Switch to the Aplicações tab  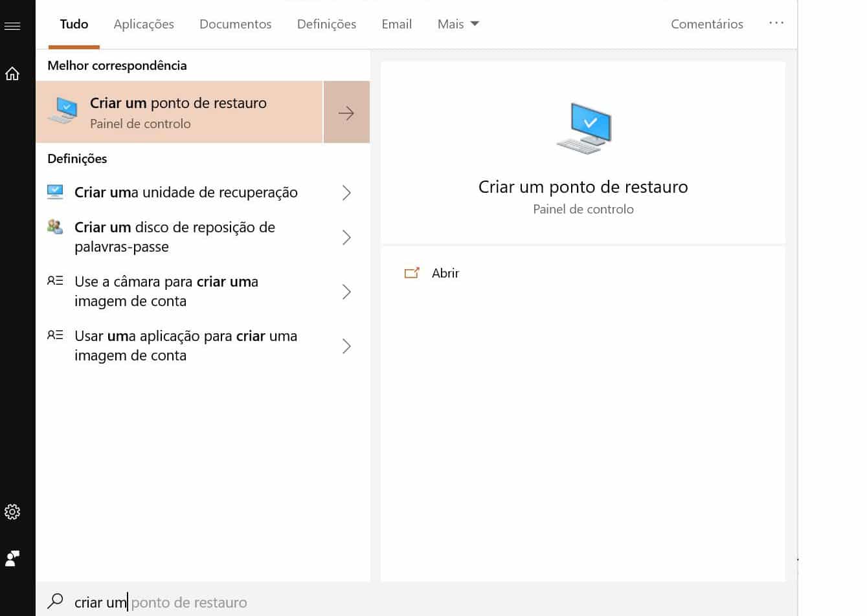(x=144, y=24)
